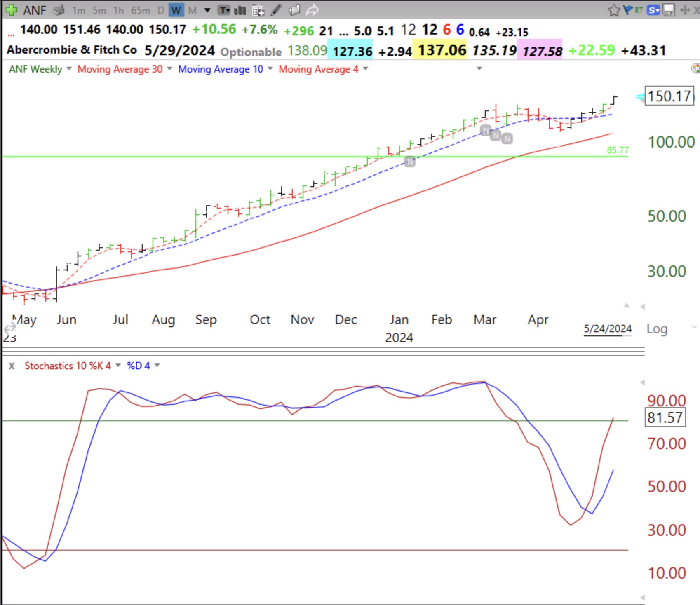Viewport: 700px width, 605px height.
Task: Click the Log scale label
Action: point(657,329)
